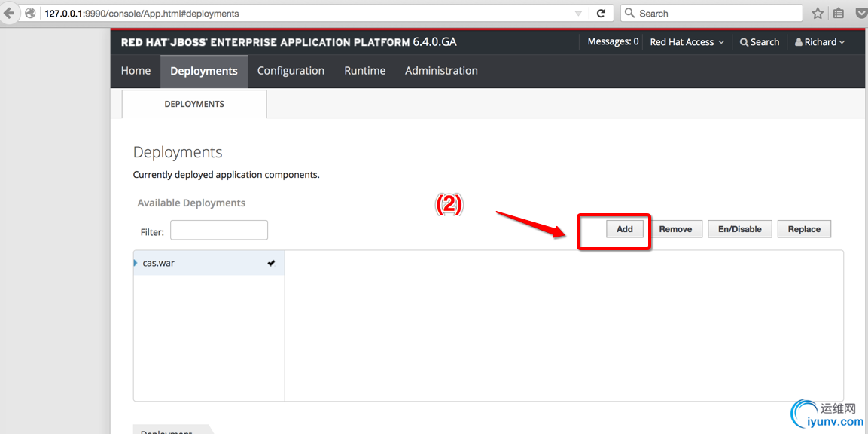868x434 pixels.
Task: Select the DEPLOYMENTS sub-tab
Action: click(x=194, y=104)
